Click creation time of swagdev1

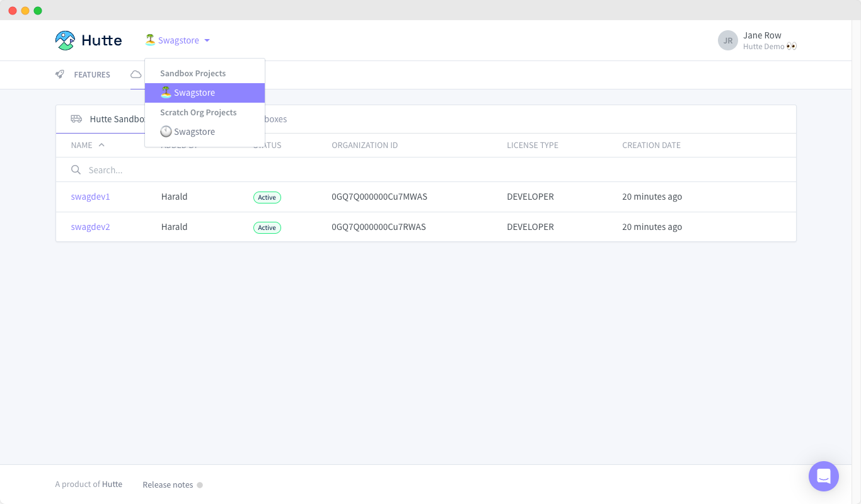(652, 197)
